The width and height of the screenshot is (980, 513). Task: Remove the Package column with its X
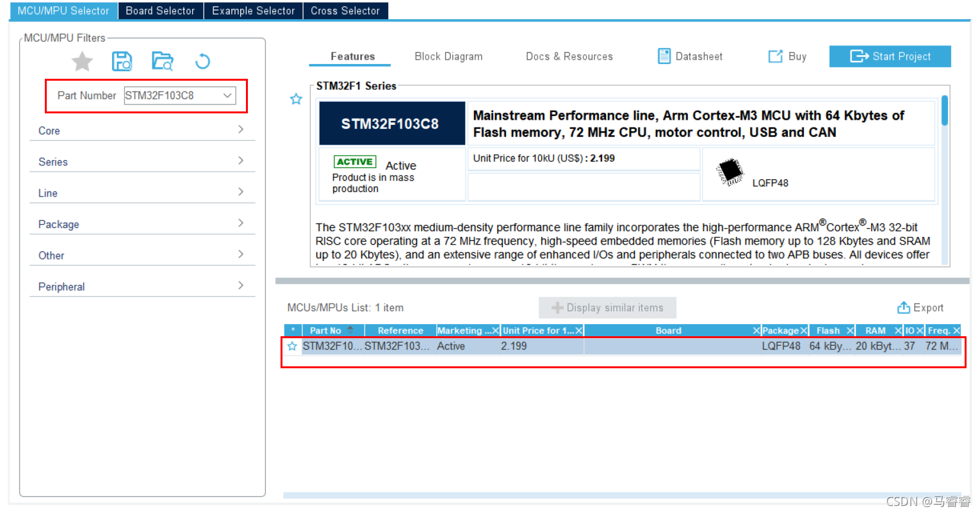tap(803, 330)
